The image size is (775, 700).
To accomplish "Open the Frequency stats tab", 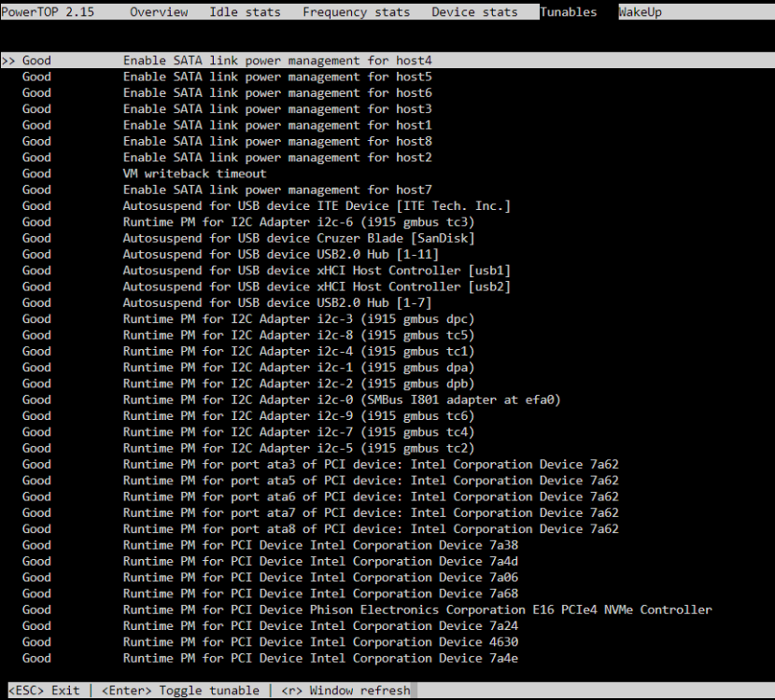I will pyautogui.click(x=357, y=12).
